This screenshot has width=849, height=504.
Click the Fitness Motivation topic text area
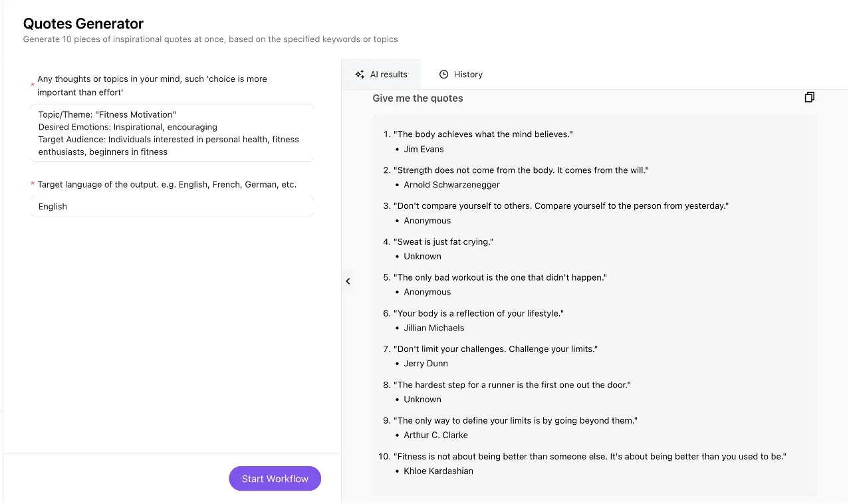click(172, 133)
